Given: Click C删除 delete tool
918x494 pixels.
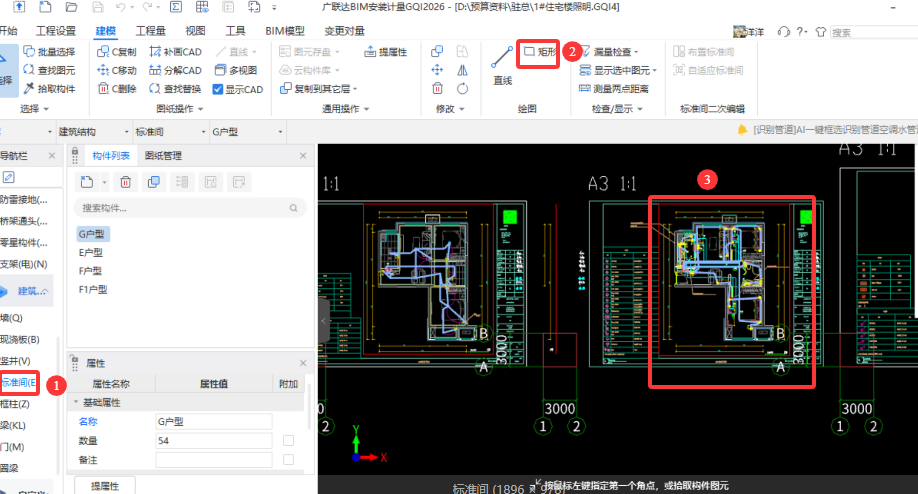Looking at the screenshot, I should coord(117,89).
